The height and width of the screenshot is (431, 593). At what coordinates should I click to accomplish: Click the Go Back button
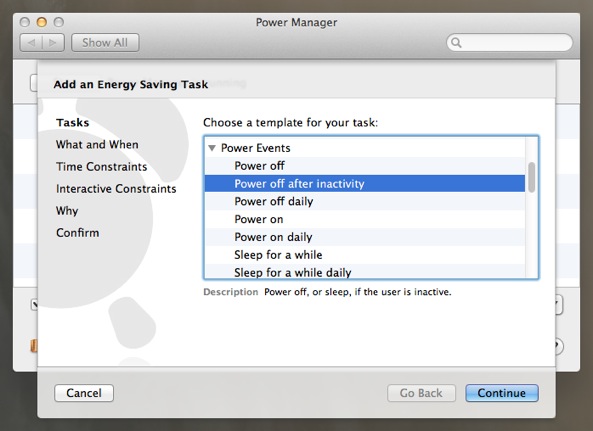point(421,393)
